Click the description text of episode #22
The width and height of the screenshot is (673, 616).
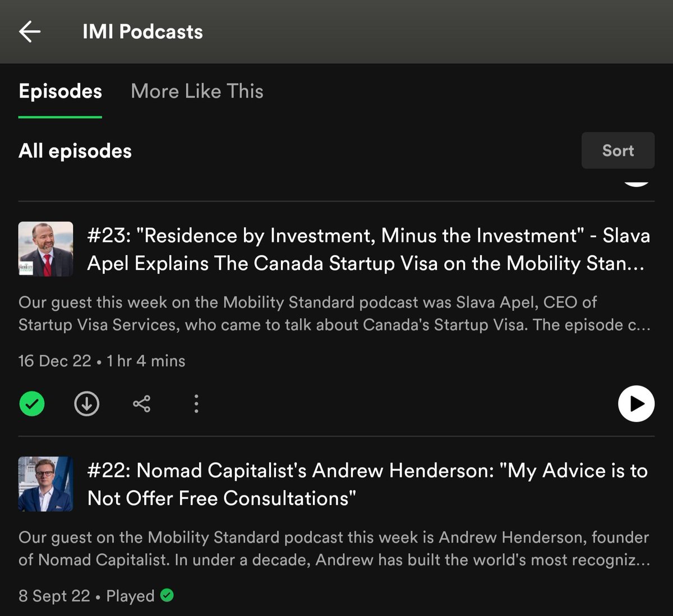(334, 549)
